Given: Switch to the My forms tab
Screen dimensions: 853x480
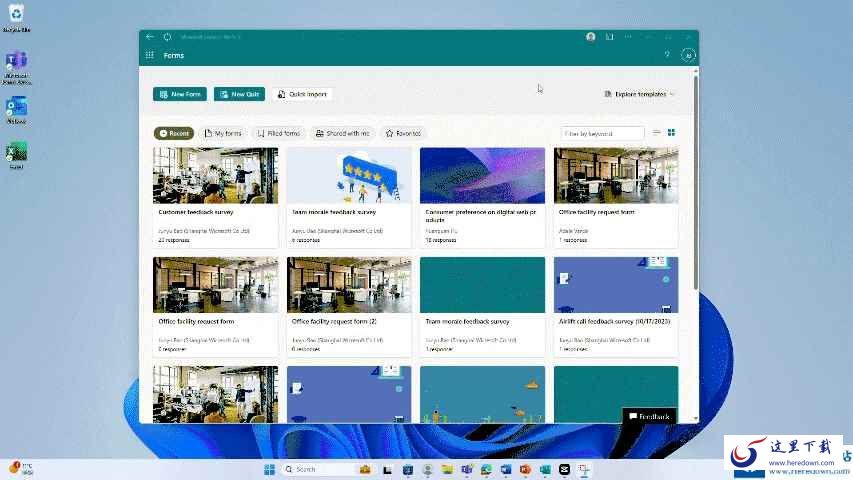Looking at the screenshot, I should point(223,133).
